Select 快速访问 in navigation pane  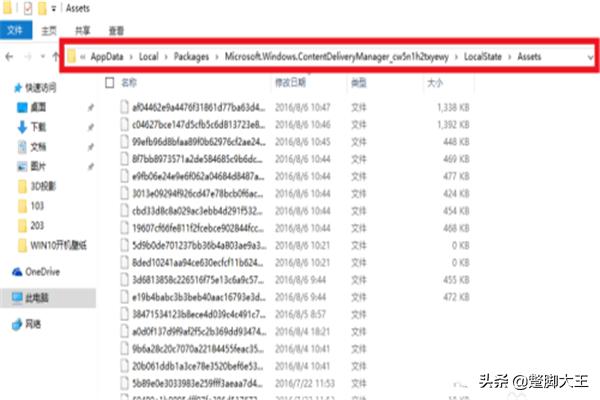click(x=41, y=88)
